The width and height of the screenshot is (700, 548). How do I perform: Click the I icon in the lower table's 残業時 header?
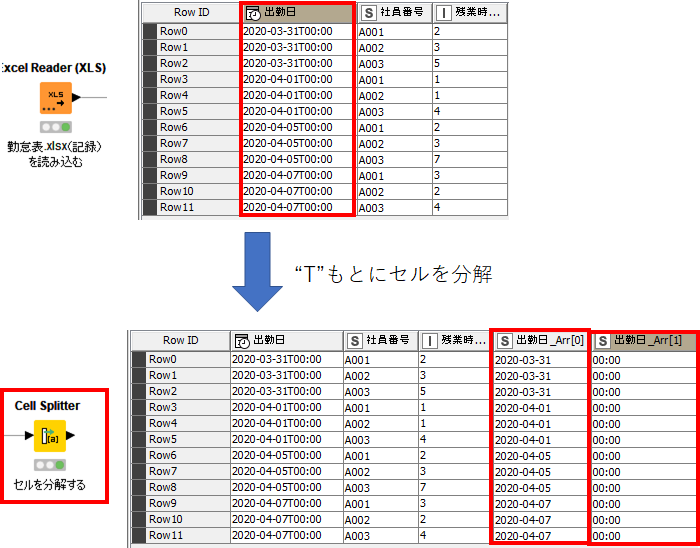(430, 341)
